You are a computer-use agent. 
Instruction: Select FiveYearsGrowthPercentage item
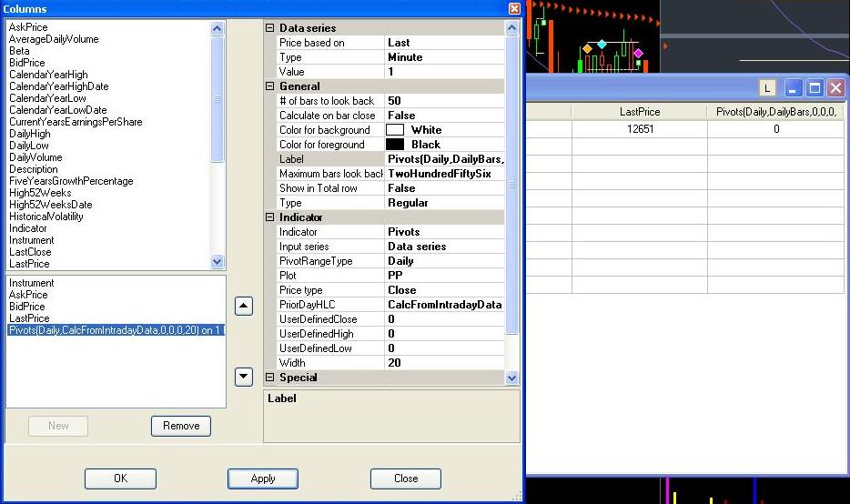(x=71, y=181)
